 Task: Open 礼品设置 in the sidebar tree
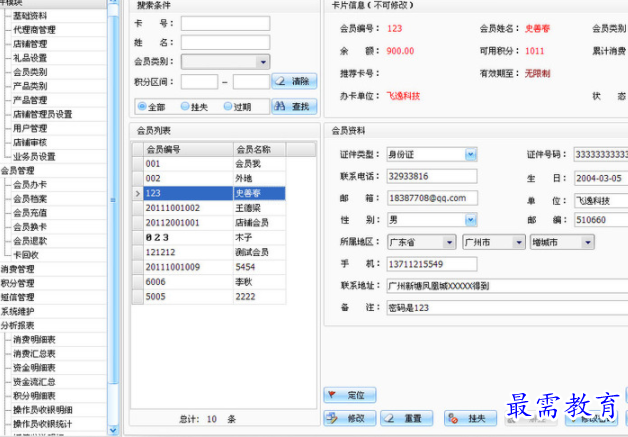click(30, 58)
